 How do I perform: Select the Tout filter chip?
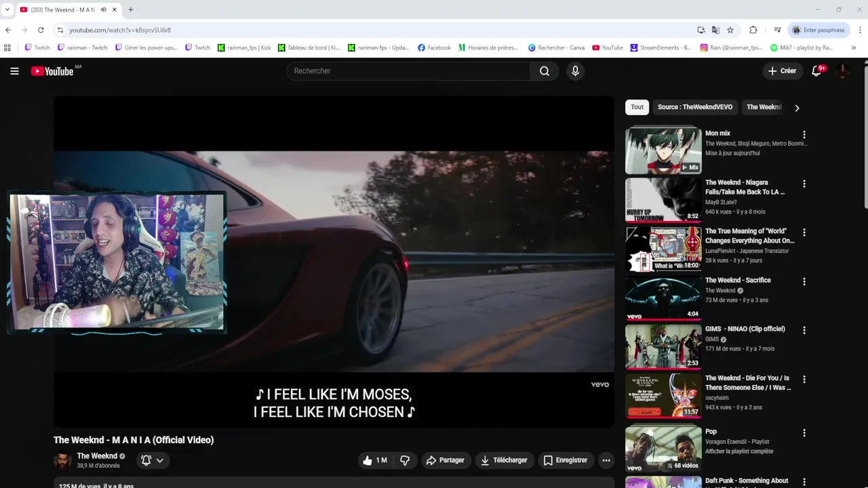tap(637, 107)
